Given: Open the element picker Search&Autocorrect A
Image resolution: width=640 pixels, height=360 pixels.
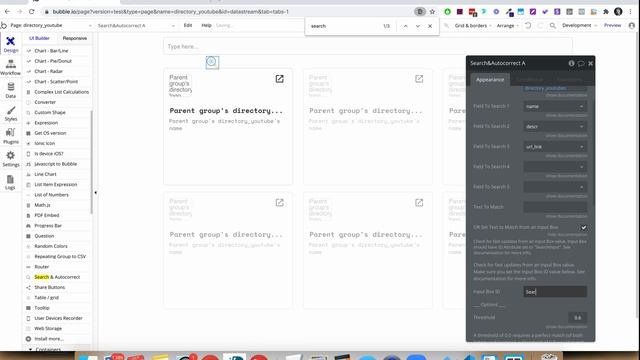Looking at the screenshot, I should click(136, 25).
